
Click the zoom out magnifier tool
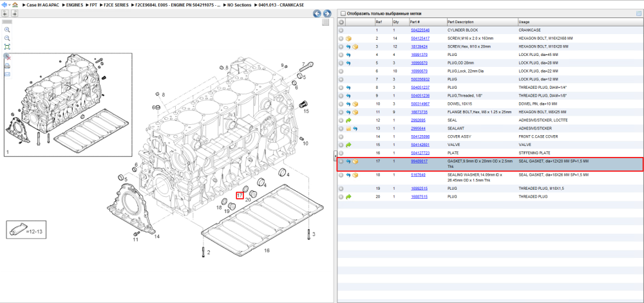[x=7, y=38]
